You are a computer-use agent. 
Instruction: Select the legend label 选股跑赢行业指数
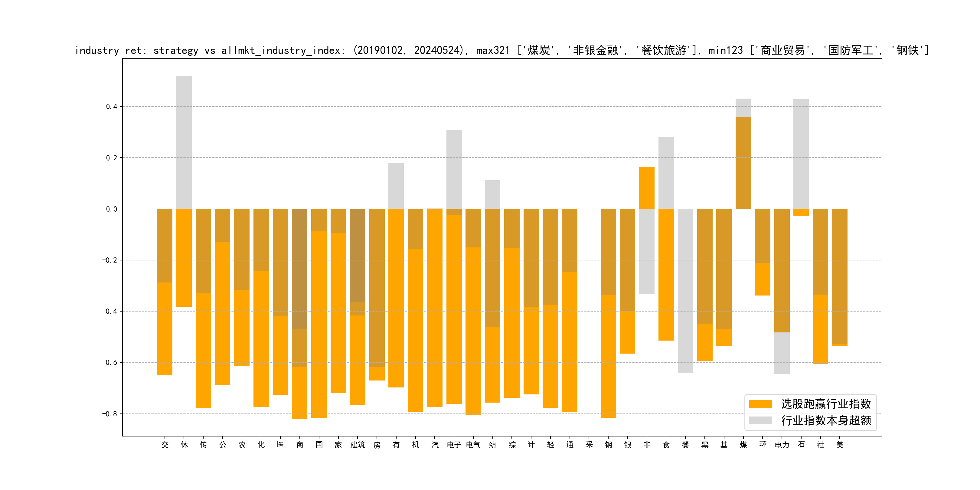(826, 404)
